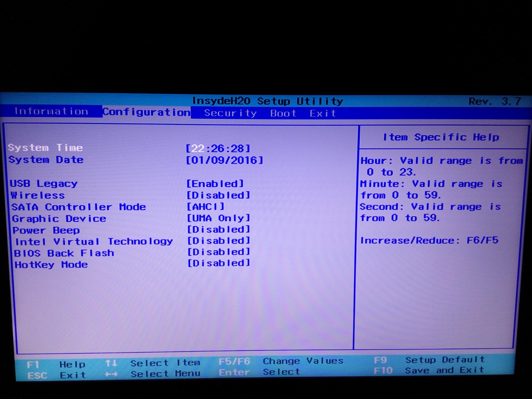Open SATA Controller Mode AHCI option
532x399 pixels.
[206, 207]
